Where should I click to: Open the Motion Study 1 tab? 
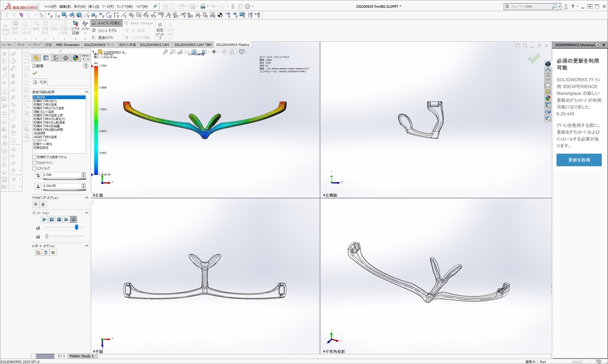pos(81,356)
